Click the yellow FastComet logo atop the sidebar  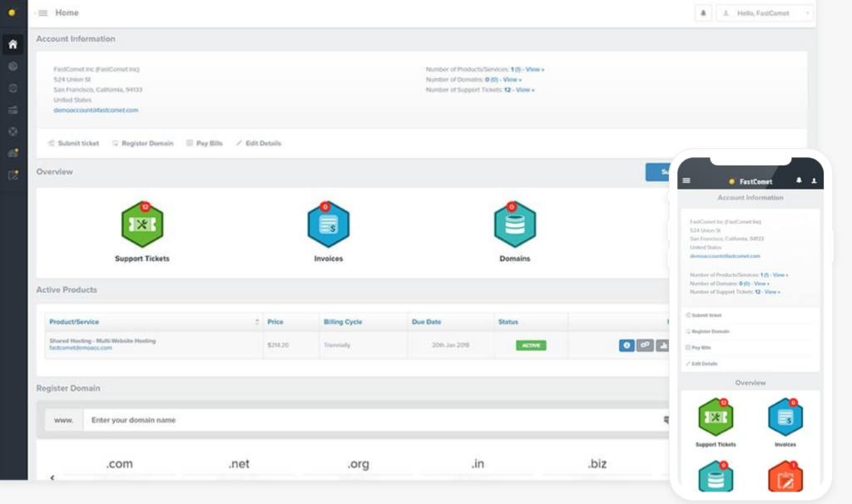click(12, 12)
